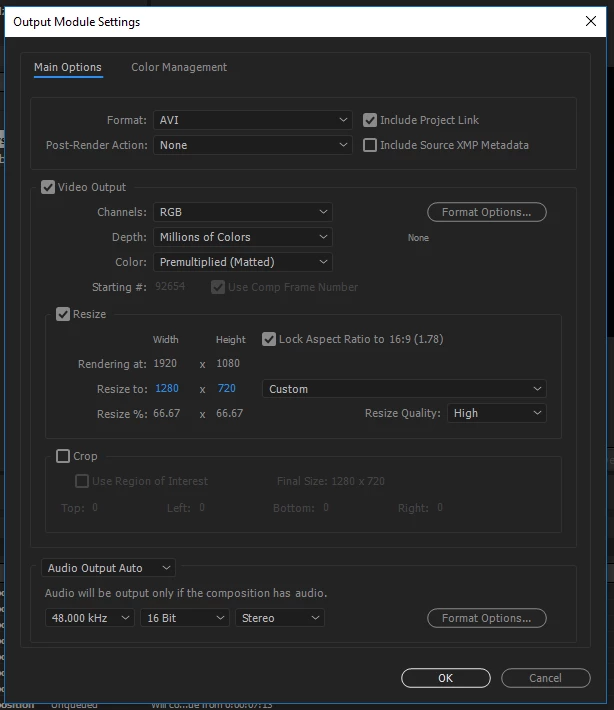
Task: Click the Rendering at height 1080
Action: point(228,364)
